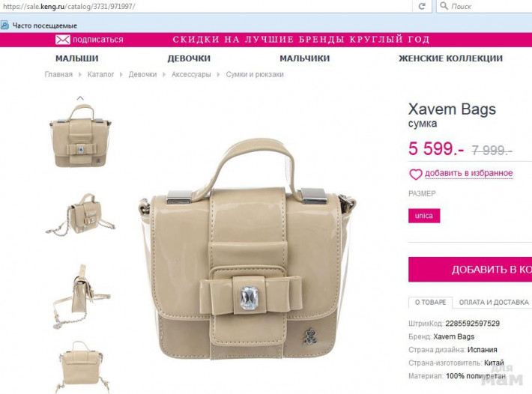532x394 pixels.
Task: Select the thumbnail with the chain strap spread out
Action: point(81,215)
